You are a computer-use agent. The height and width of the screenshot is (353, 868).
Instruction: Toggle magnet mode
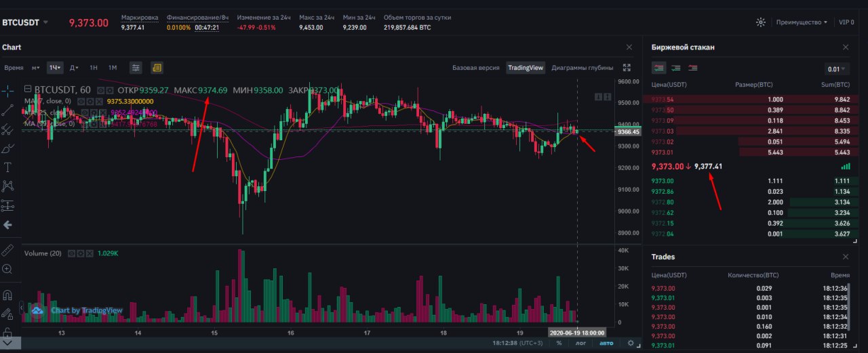coord(8,295)
